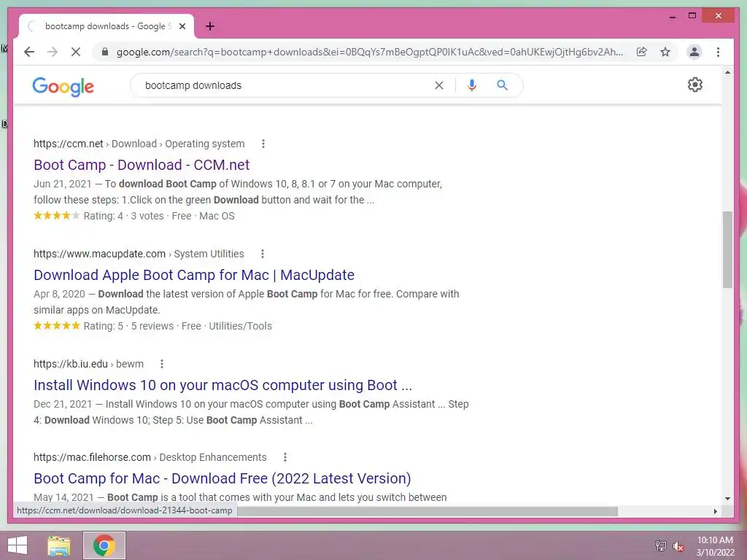Open the network tray icon
The height and width of the screenshot is (560, 747).
(x=661, y=545)
